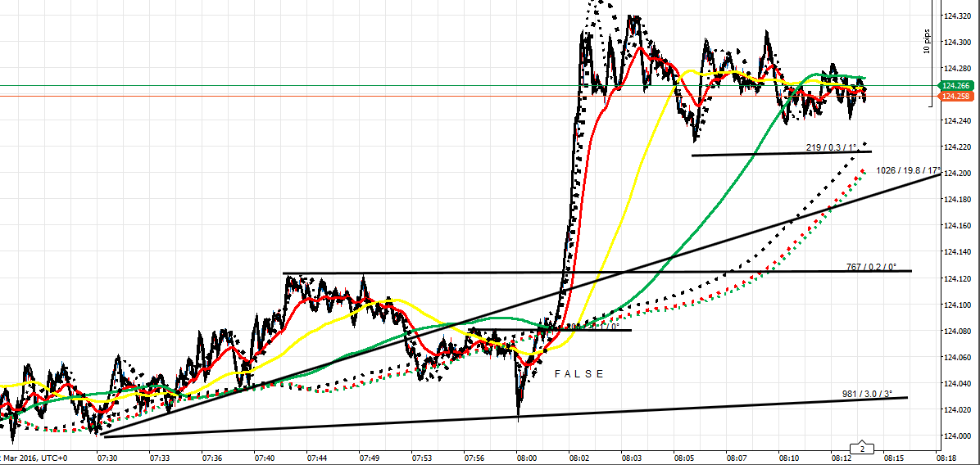Click the 124.040 price axis label
The image size is (980, 465).
pos(958,383)
